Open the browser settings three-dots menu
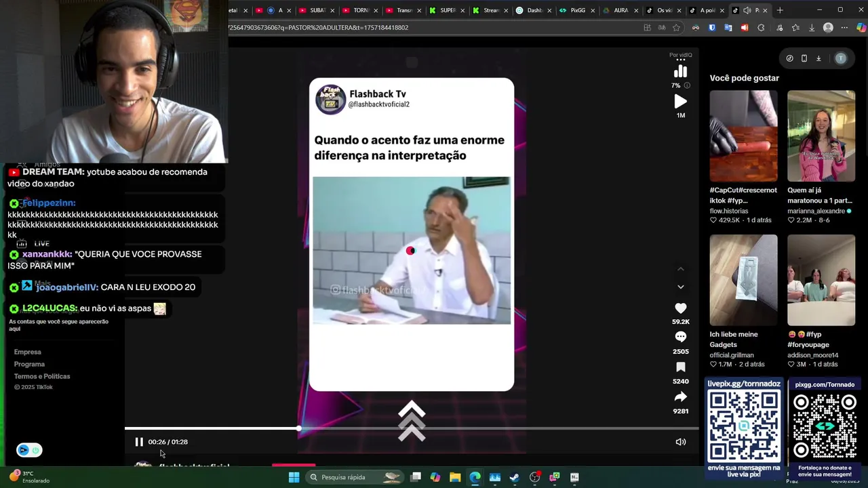 [844, 28]
